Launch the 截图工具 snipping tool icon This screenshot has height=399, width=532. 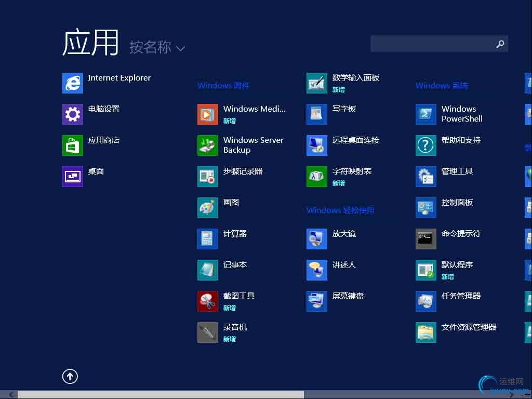click(208, 301)
